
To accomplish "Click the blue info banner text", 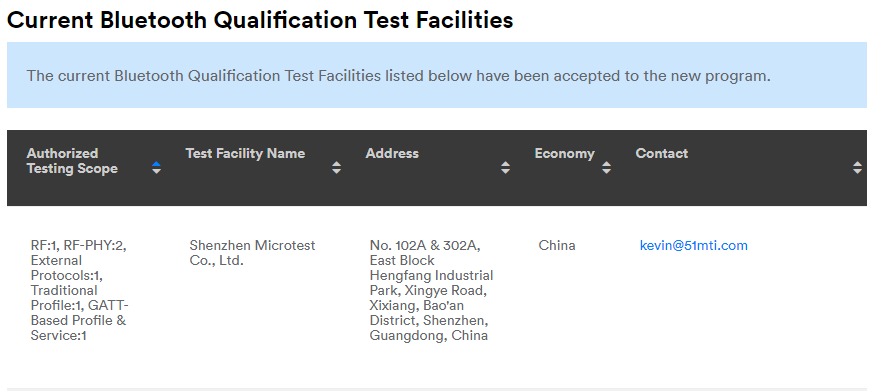I will [398, 75].
